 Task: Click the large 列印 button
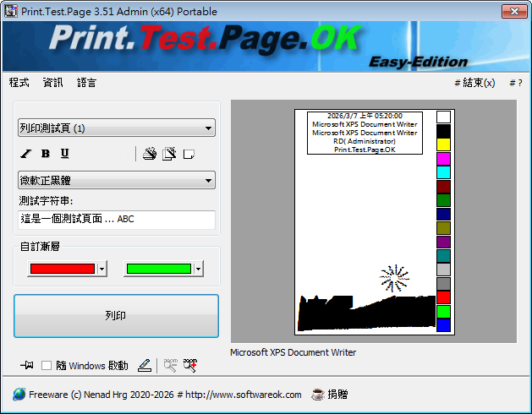pyautogui.click(x=117, y=316)
